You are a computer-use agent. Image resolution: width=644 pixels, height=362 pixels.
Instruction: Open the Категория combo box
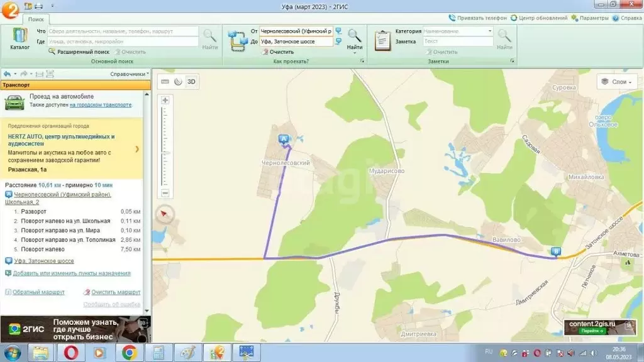click(x=458, y=31)
